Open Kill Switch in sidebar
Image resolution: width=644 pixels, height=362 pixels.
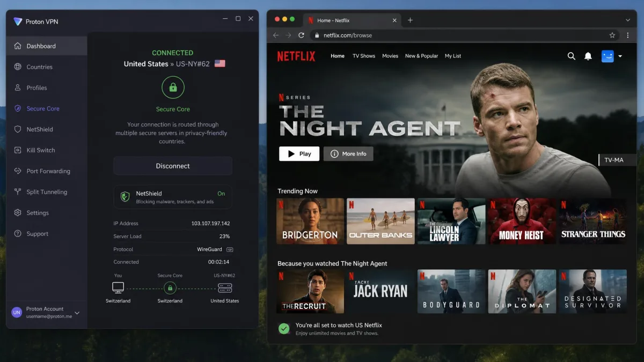47,150
